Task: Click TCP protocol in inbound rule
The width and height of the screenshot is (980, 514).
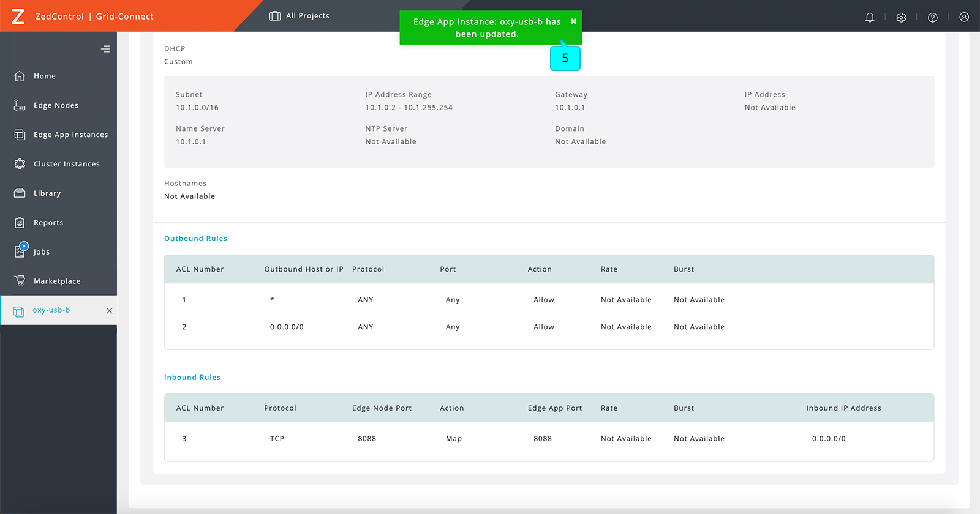Action: coord(277,439)
